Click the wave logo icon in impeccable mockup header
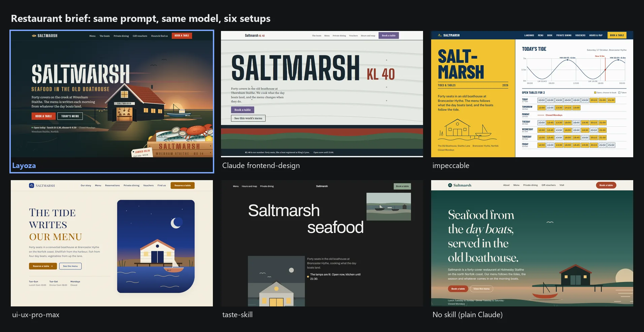644x332 pixels. 440,35
